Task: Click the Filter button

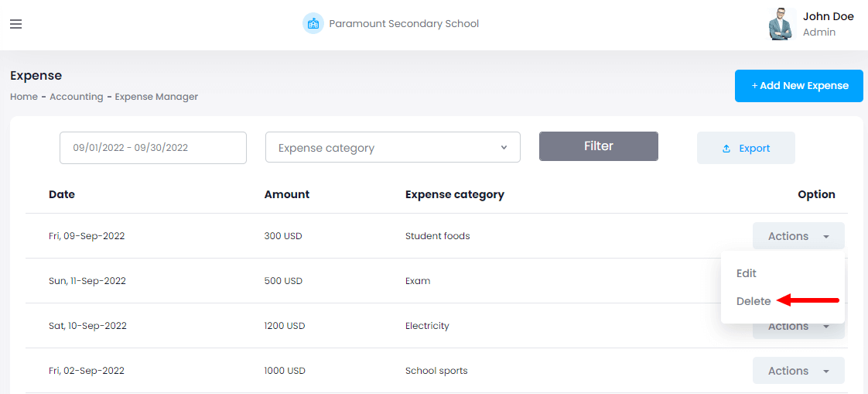Action: [x=598, y=146]
